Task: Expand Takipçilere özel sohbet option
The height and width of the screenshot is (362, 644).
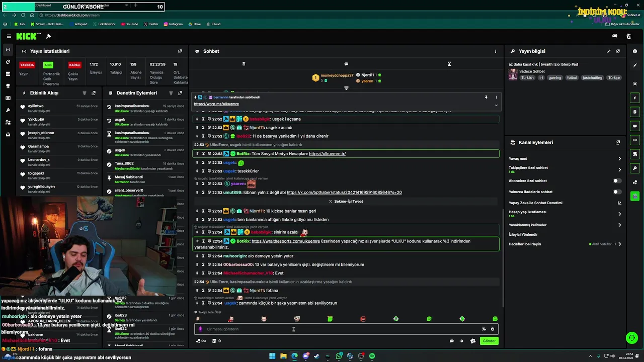Action: (x=619, y=170)
